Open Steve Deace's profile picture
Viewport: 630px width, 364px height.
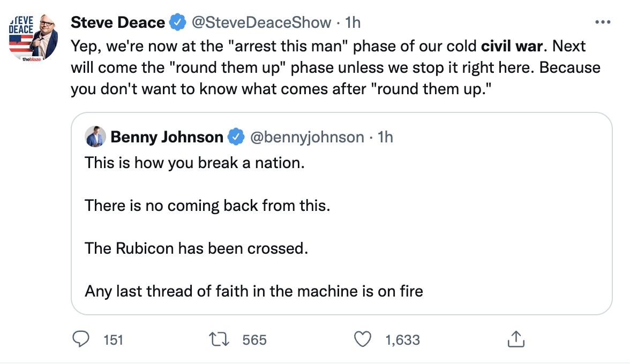pyautogui.click(x=34, y=37)
